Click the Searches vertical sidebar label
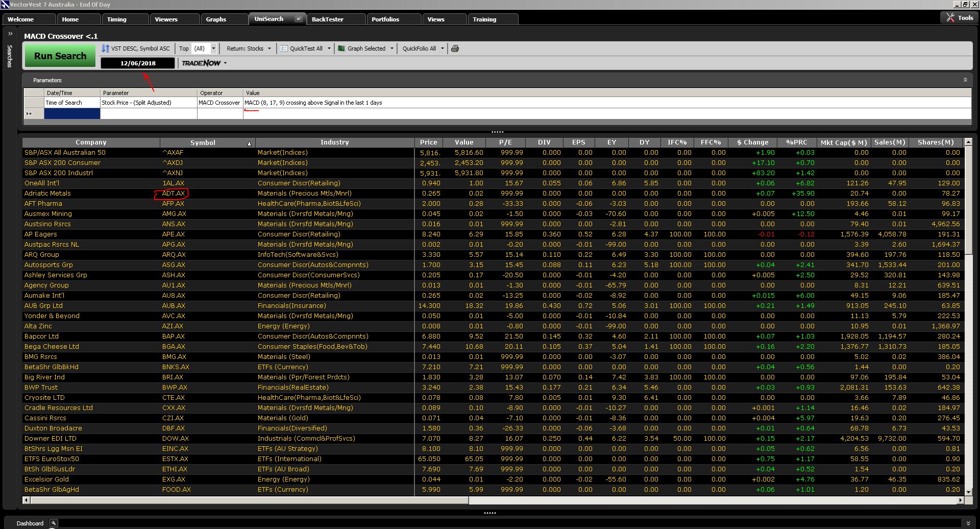Screen dimensions: 980x529 (10, 56)
